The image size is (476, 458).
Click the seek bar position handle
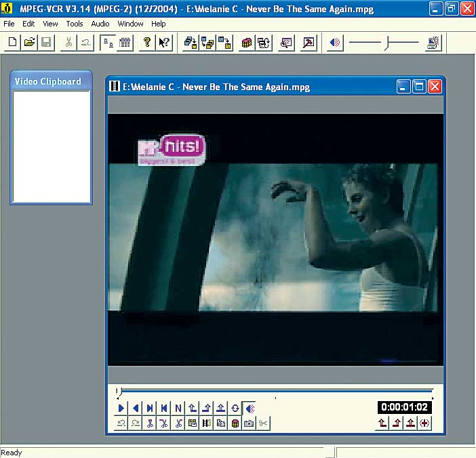pyautogui.click(x=119, y=392)
